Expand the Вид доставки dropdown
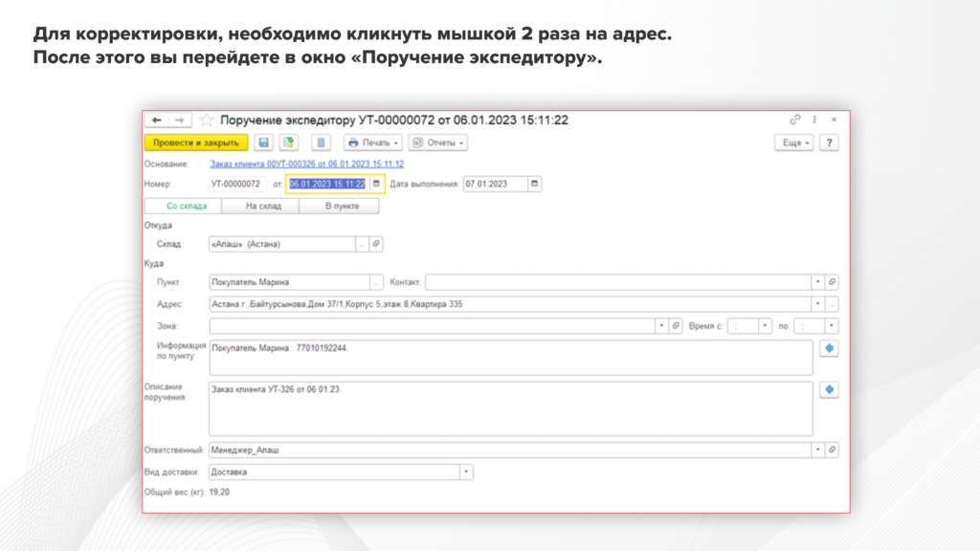The height and width of the screenshot is (551, 980). click(x=466, y=473)
